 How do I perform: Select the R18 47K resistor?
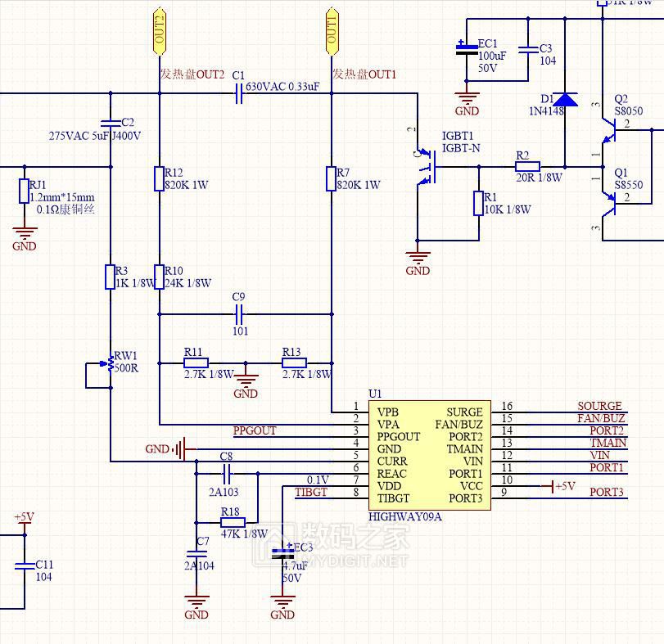click(233, 522)
